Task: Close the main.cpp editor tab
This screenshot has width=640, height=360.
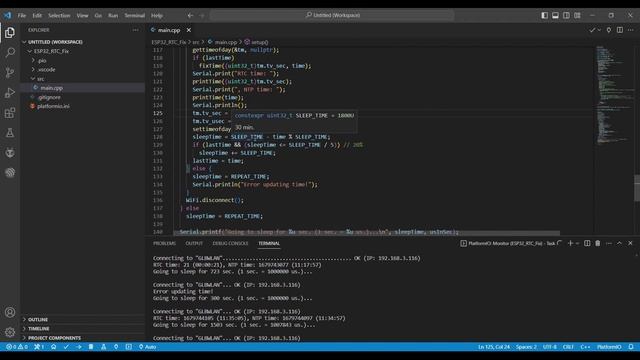Action: [x=189, y=30]
